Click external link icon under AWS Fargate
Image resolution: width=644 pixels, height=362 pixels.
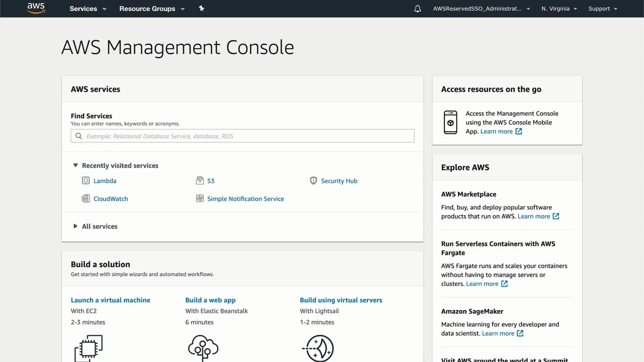pos(504,284)
